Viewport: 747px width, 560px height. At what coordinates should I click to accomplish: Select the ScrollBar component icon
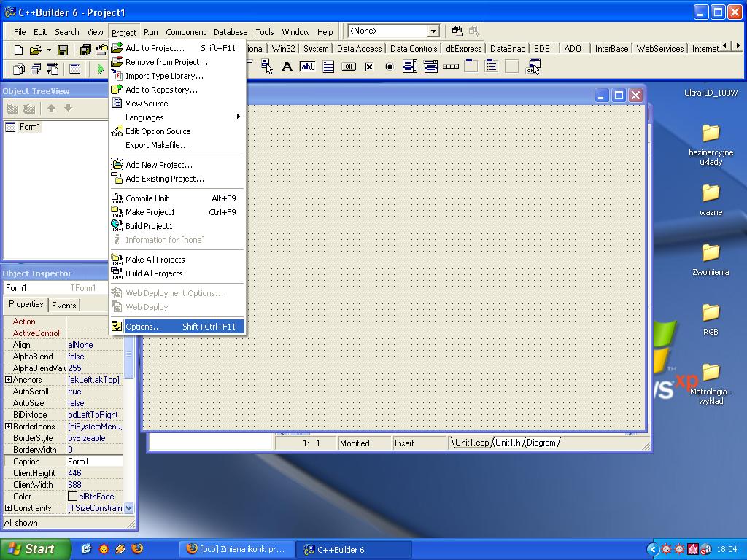point(451,66)
